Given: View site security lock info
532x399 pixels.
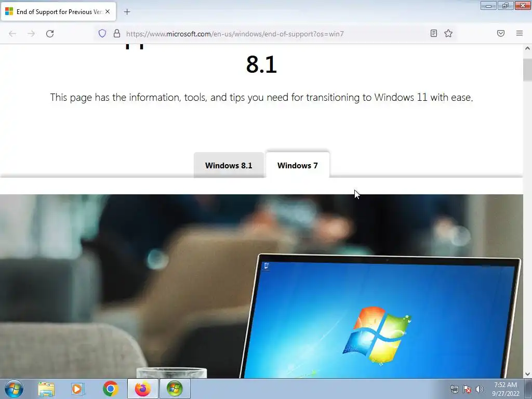Looking at the screenshot, I should (x=117, y=33).
